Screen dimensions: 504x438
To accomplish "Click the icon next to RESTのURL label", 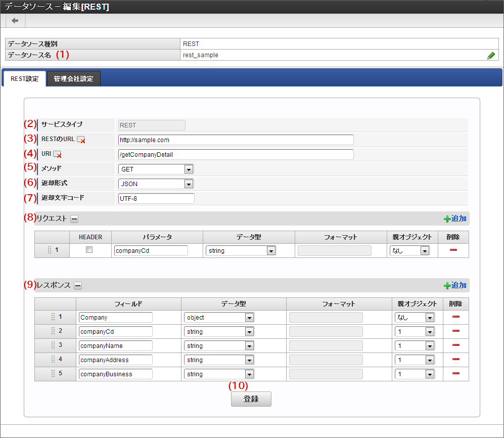I will click(81, 140).
